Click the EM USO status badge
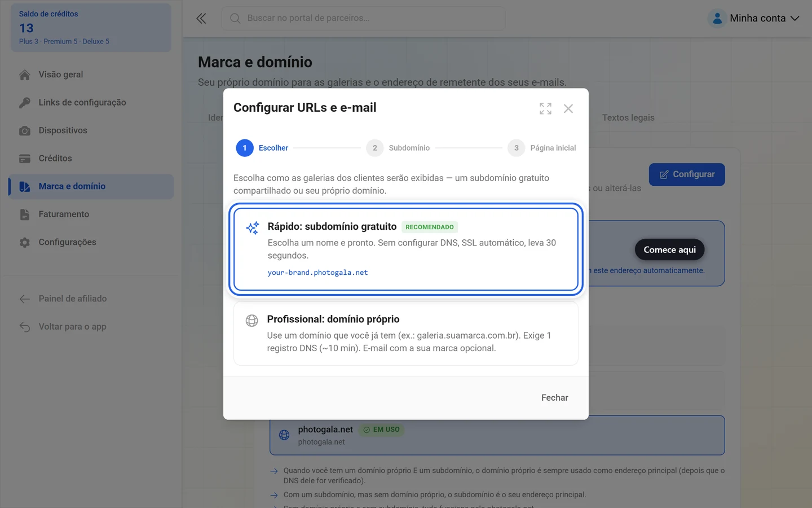Viewport: 812px width, 508px height. [x=381, y=430]
